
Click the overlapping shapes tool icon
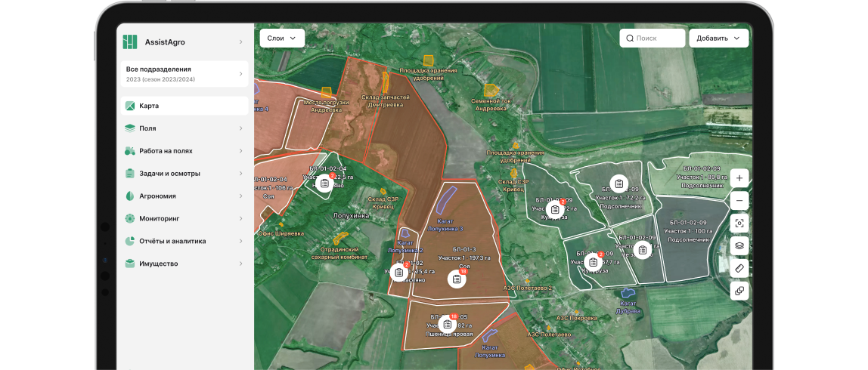coord(739,291)
